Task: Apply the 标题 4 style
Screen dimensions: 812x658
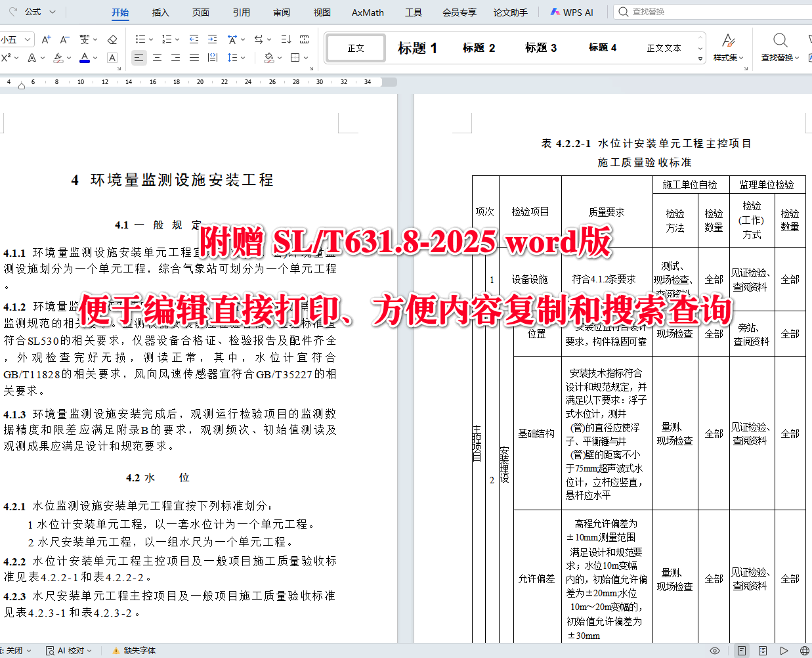Action: click(603, 48)
